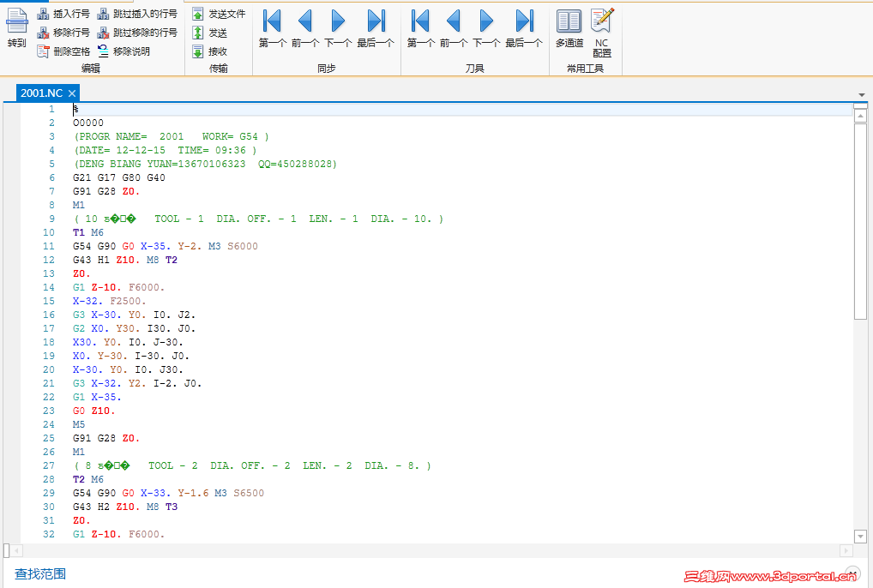
Task: Click line G43 H2 Z10. M8 T3
Action: [x=124, y=507]
